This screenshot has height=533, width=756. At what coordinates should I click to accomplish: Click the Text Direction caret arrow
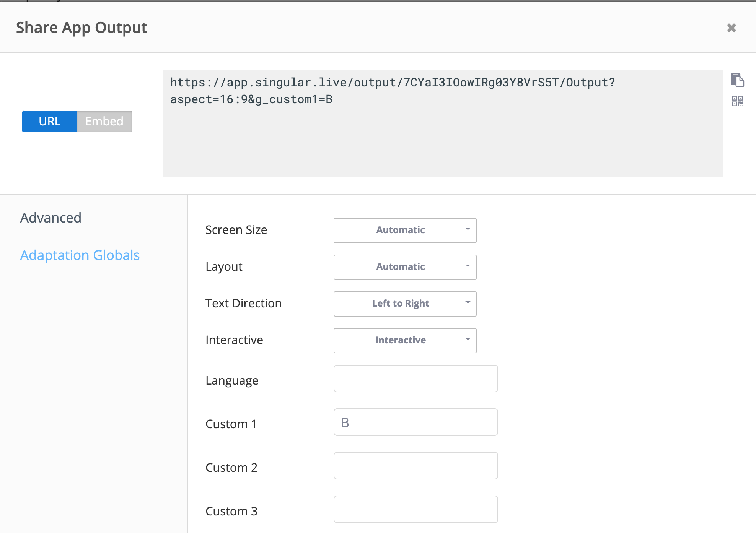tap(468, 303)
